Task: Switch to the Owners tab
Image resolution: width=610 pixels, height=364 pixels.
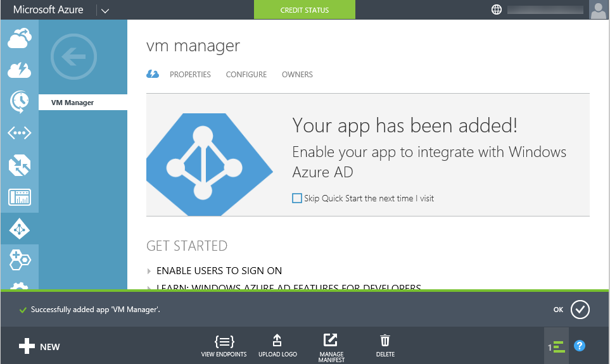Action: pyautogui.click(x=297, y=74)
